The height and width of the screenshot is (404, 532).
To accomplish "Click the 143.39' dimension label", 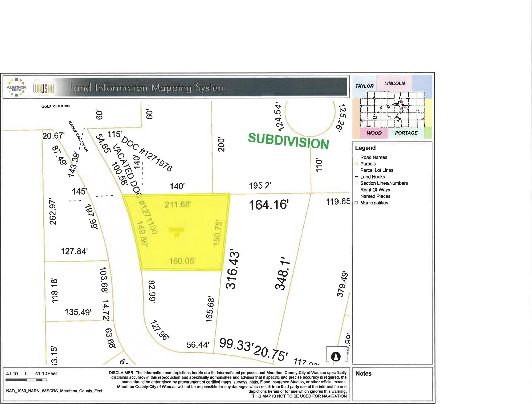I will point(74,164).
